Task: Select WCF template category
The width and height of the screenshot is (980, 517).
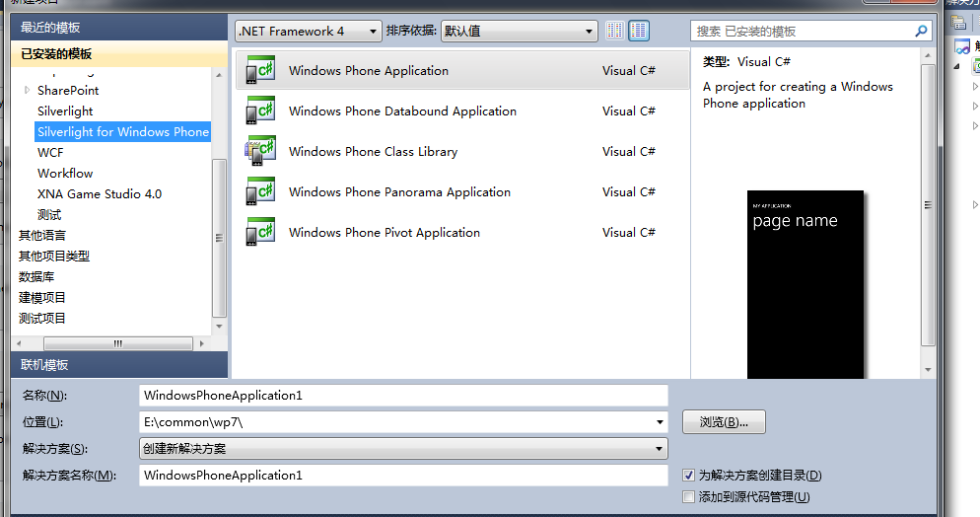Action: 50,153
